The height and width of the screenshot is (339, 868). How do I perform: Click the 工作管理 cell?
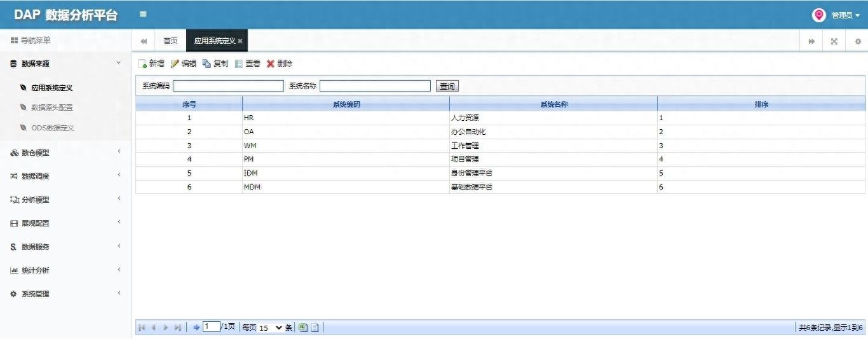553,146
